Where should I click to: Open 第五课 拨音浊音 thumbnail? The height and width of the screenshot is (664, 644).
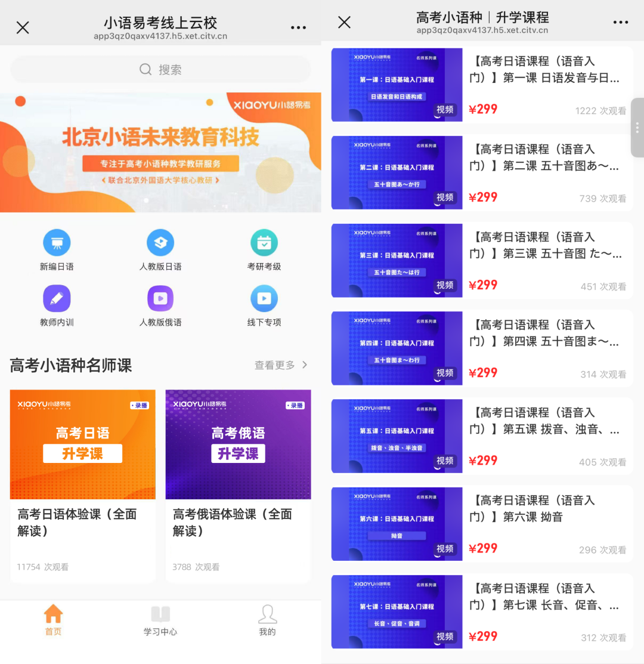(397, 436)
